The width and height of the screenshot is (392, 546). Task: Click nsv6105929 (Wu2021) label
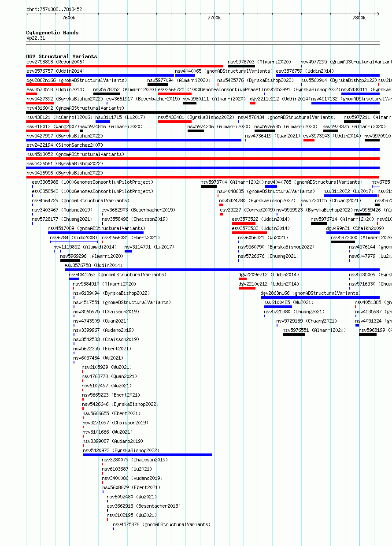click(107, 368)
